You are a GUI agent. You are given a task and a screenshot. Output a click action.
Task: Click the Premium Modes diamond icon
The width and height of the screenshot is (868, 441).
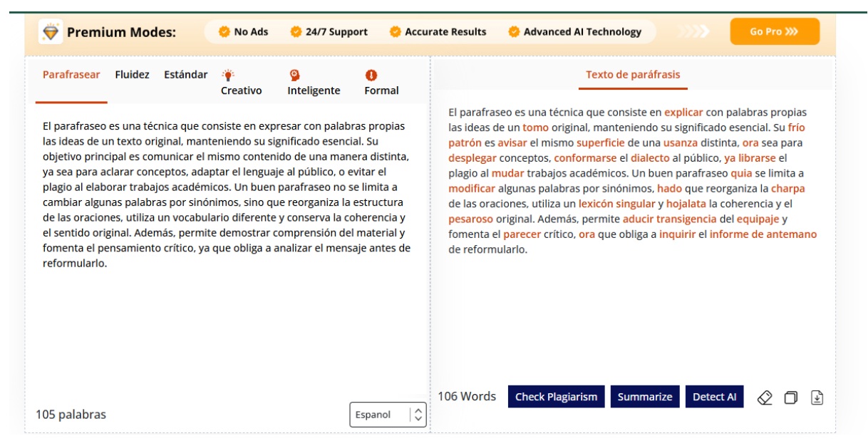point(51,32)
